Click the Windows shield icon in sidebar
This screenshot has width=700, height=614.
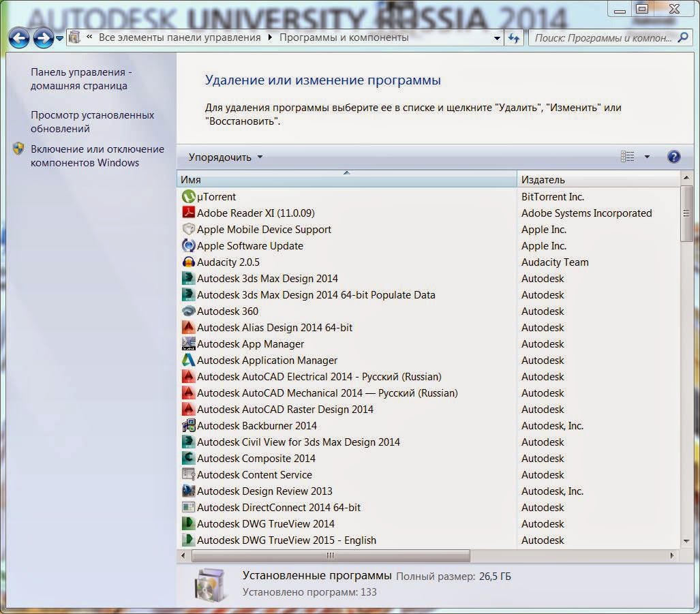tap(18, 149)
